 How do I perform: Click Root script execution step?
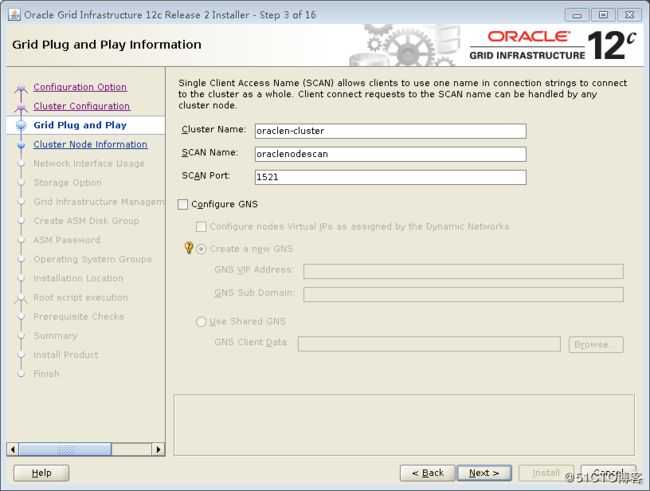(81, 297)
